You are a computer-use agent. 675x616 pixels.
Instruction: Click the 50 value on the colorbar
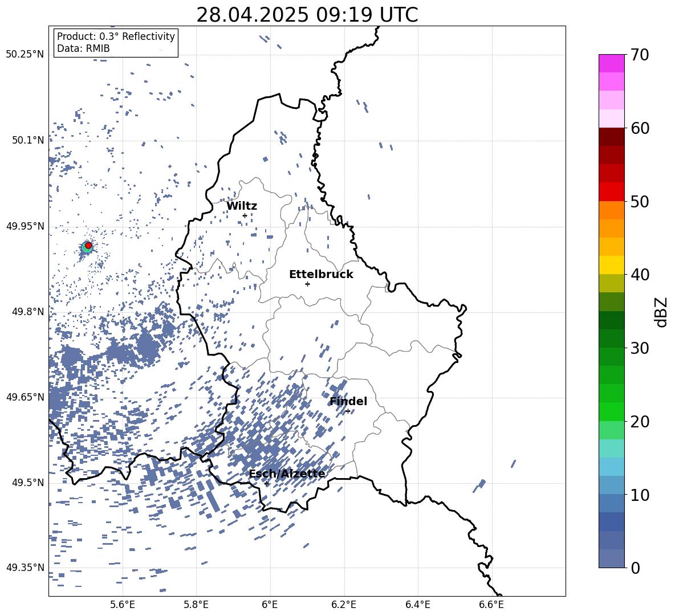tap(640, 202)
